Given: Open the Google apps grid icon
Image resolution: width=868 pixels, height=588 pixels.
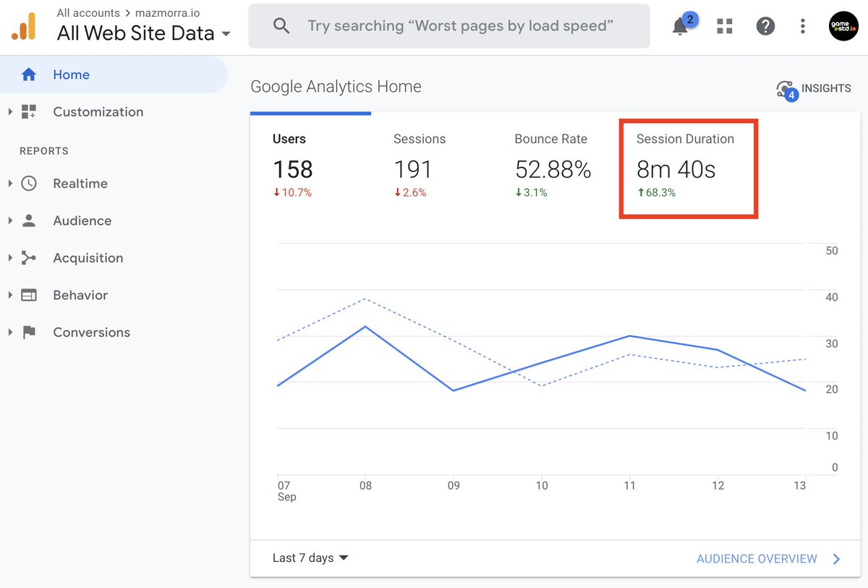Looking at the screenshot, I should [725, 27].
